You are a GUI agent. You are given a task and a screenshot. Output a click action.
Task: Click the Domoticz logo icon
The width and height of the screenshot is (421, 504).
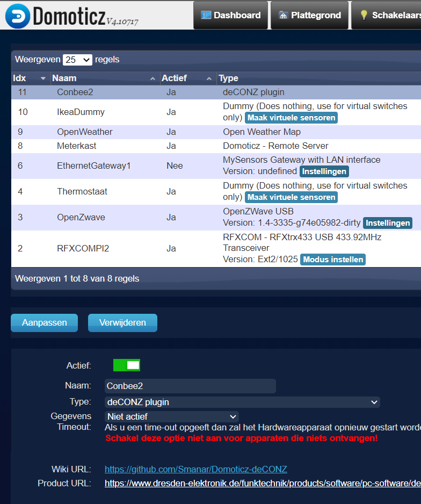tap(18, 16)
